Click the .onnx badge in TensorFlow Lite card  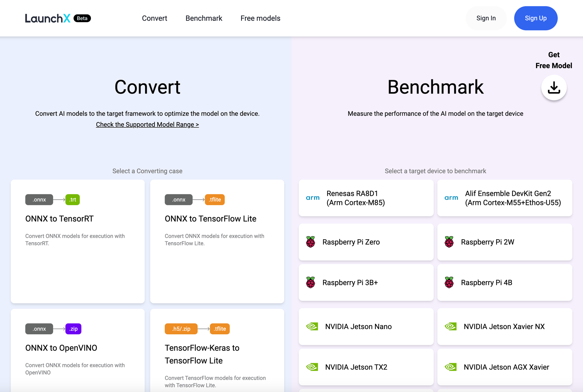click(179, 200)
